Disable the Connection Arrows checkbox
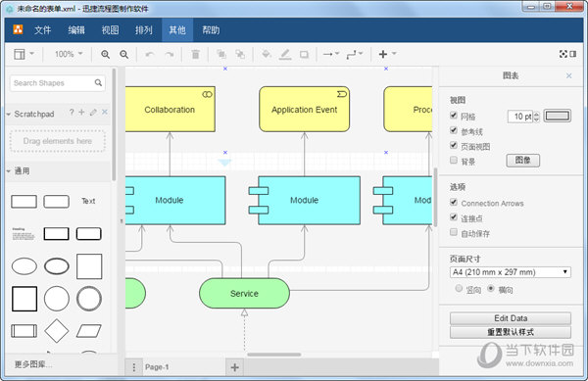 tap(454, 203)
